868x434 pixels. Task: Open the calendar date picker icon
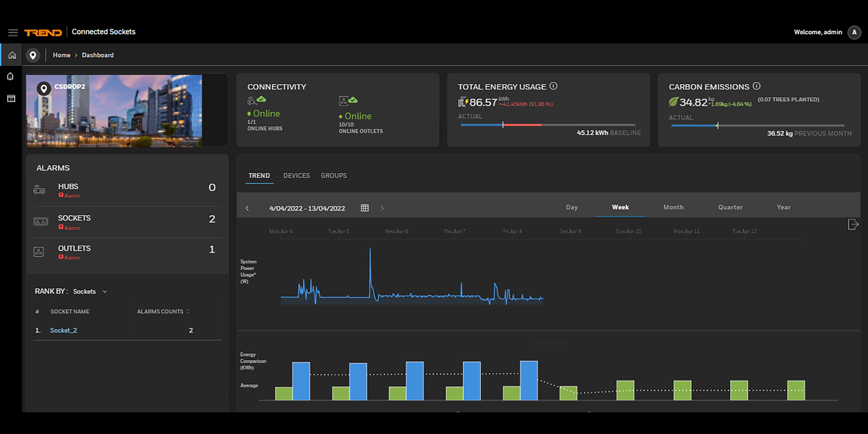coord(365,208)
